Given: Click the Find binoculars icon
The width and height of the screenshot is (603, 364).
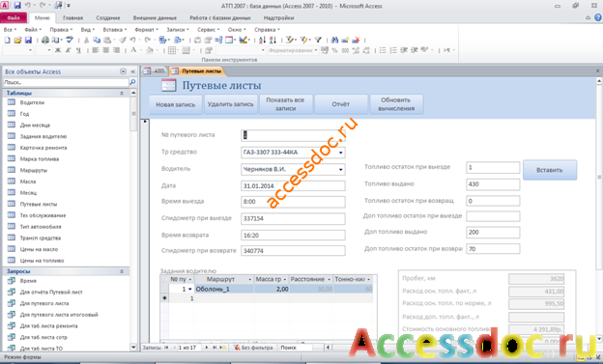Looking at the screenshot, I should click(x=334, y=40).
